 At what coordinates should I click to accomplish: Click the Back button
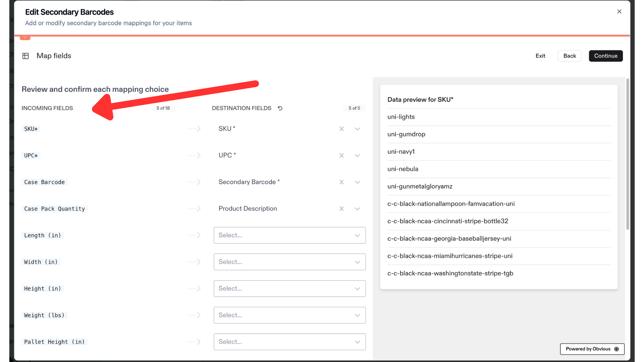click(x=570, y=56)
